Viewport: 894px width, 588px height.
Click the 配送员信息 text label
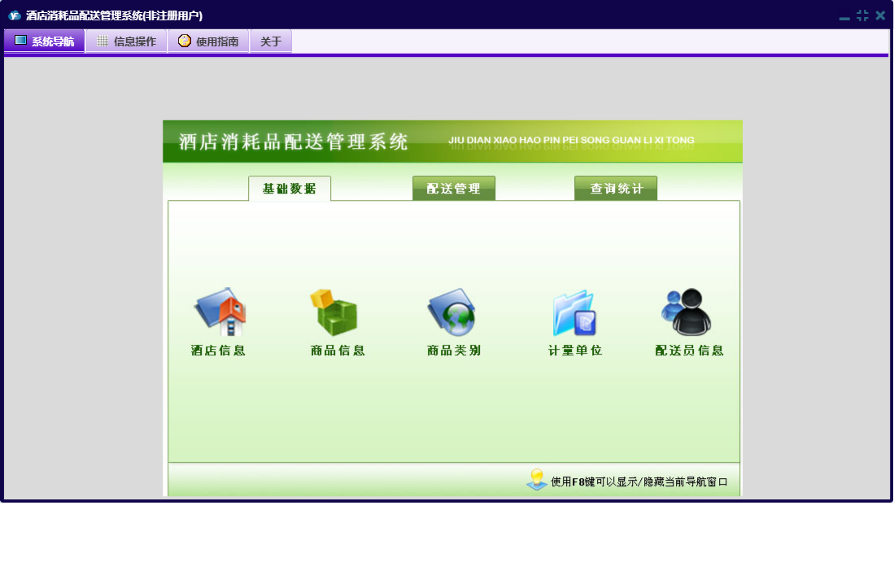click(x=689, y=351)
